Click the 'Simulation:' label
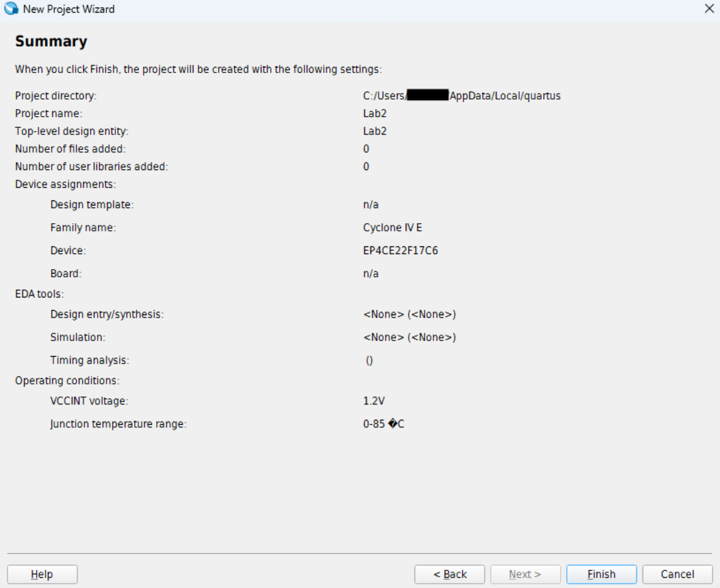The width and height of the screenshot is (720, 588). coord(77,337)
